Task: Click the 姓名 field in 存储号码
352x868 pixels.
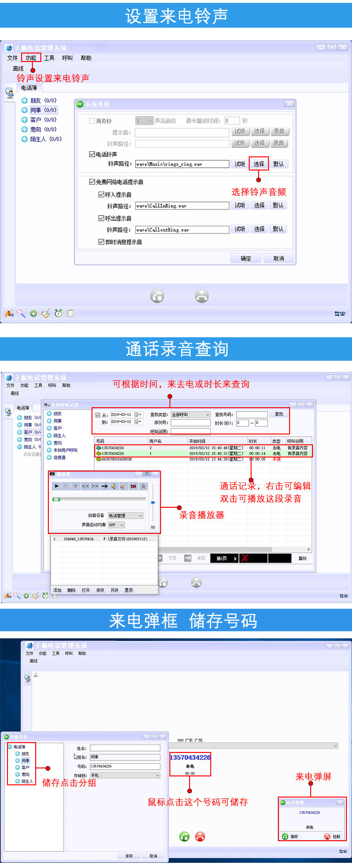Action: pos(125,748)
